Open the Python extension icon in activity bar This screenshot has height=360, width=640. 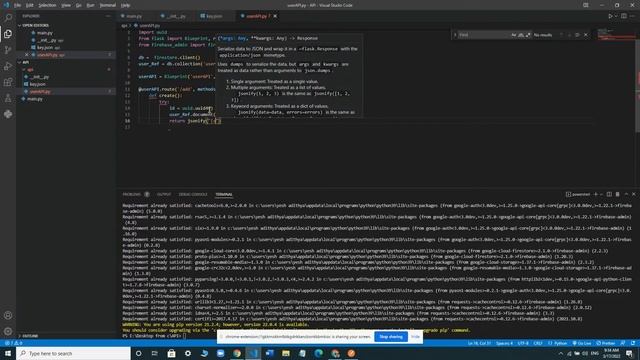tap(8, 114)
